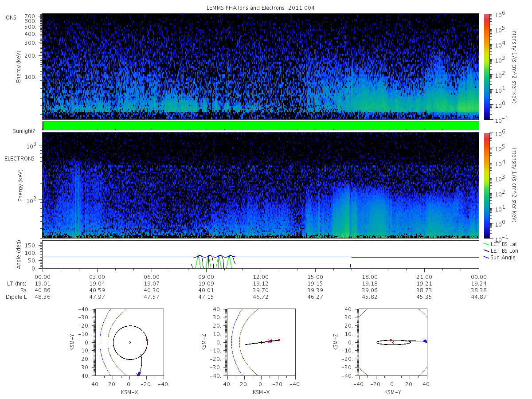
Task: Click the blue marker in the KSM-Y KSM-Z plot
Action: (425, 341)
